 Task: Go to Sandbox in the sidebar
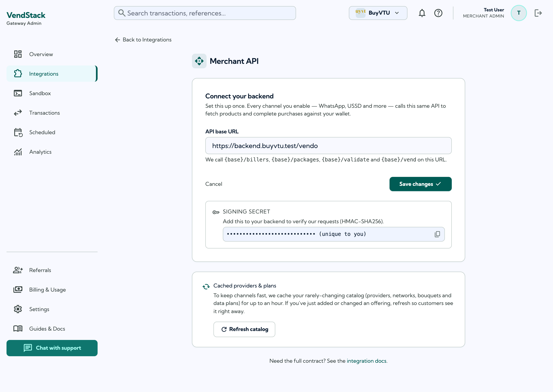click(52, 93)
